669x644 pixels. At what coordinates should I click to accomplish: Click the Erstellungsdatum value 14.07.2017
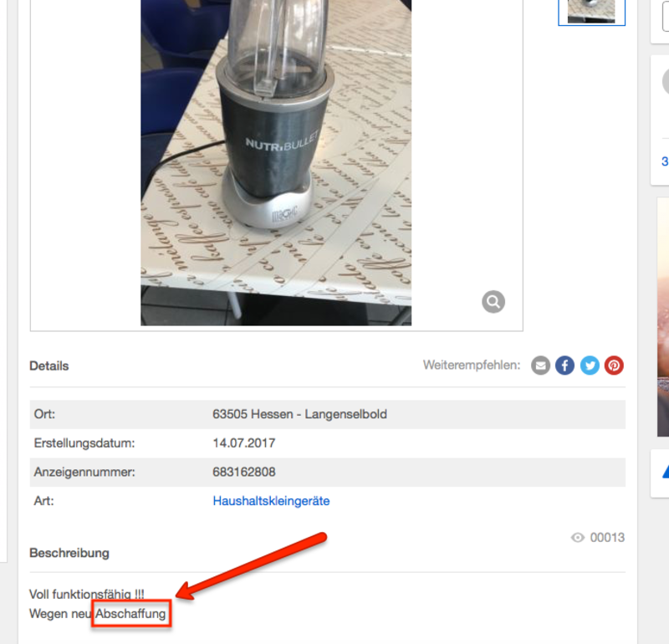[243, 443]
